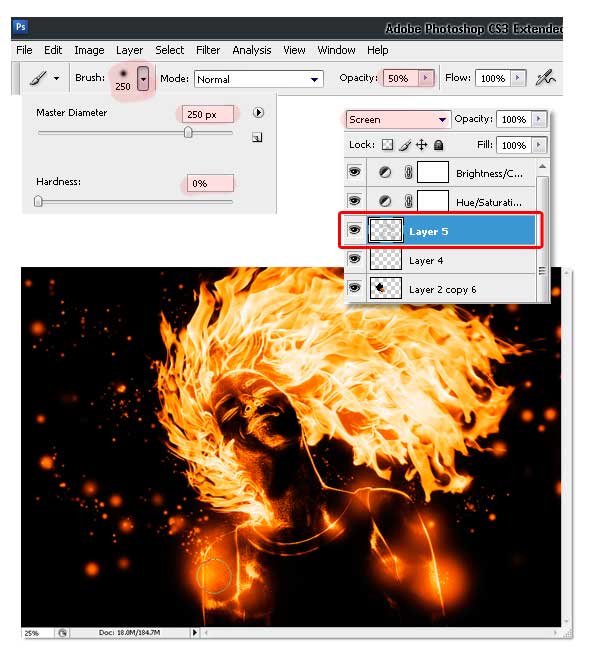The height and width of the screenshot is (652, 600).
Task: Click the brush picker flyout arrow button
Action: pyautogui.click(x=258, y=113)
